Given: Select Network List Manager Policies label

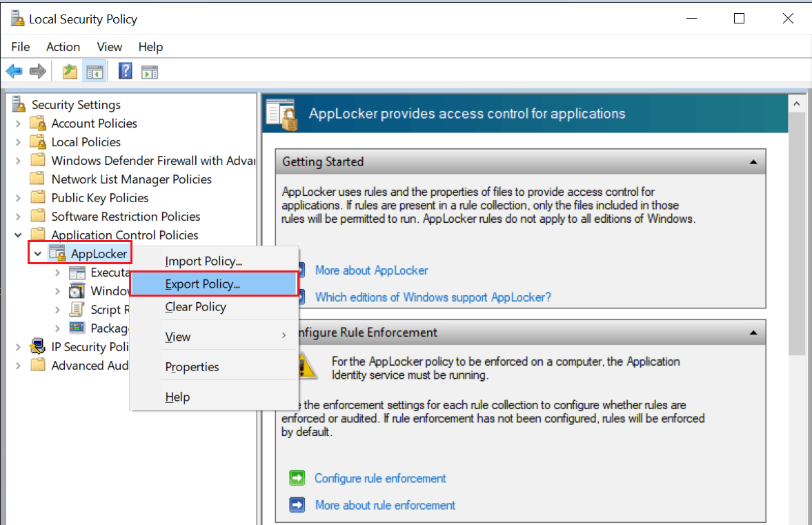Looking at the screenshot, I should 132,179.
